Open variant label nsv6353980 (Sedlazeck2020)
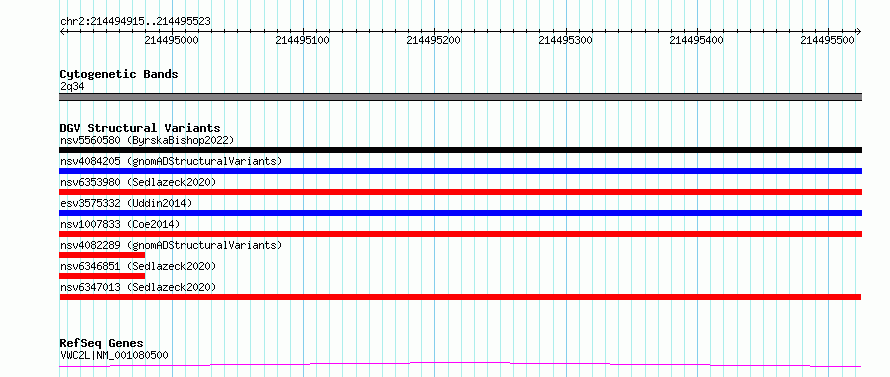890x377 pixels. [x=138, y=182]
